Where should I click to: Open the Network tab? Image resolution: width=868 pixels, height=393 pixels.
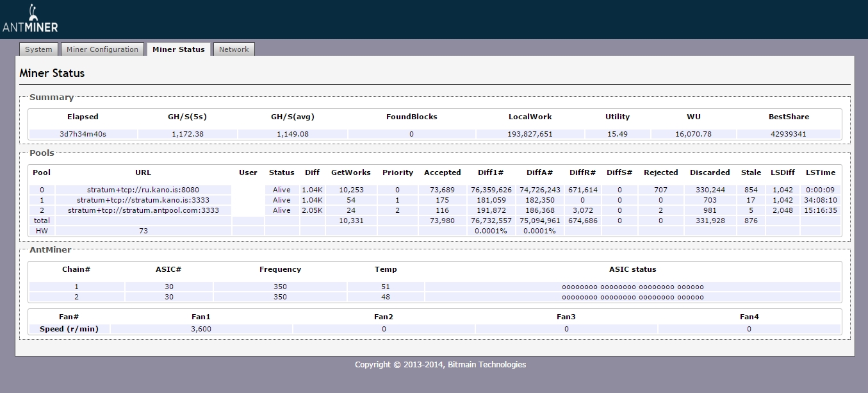[x=234, y=49]
